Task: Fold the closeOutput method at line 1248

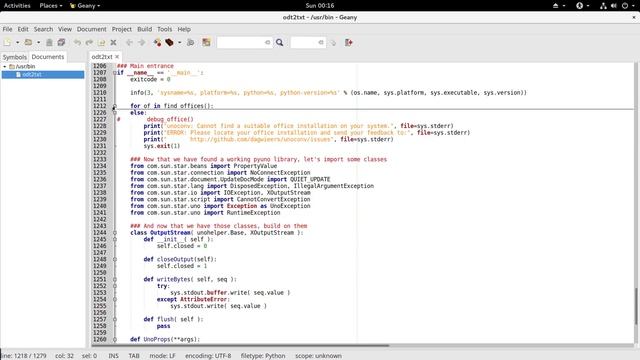Action: (x=115, y=259)
